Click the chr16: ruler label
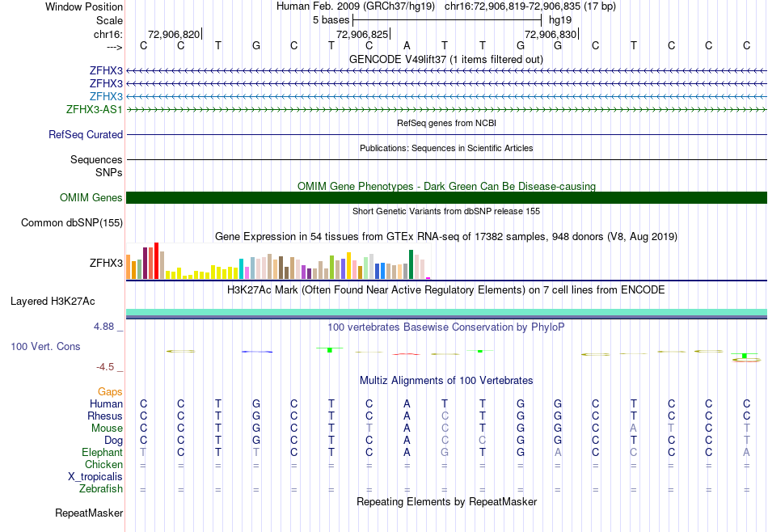Screen dimensions: 768x532 coord(108,34)
